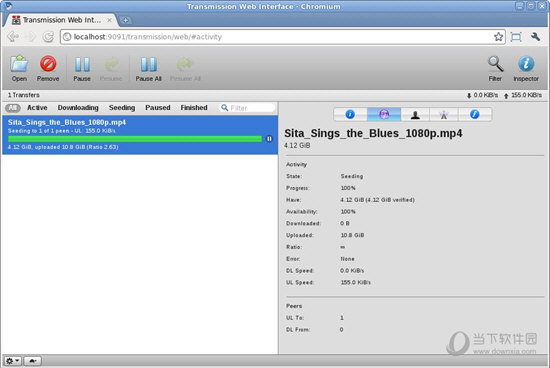Open a torrent with the Open icon
The height and width of the screenshot is (368, 550).
pyautogui.click(x=19, y=69)
